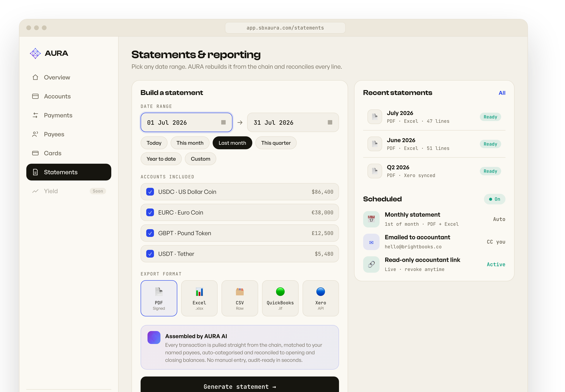Open Cards section

69,153
